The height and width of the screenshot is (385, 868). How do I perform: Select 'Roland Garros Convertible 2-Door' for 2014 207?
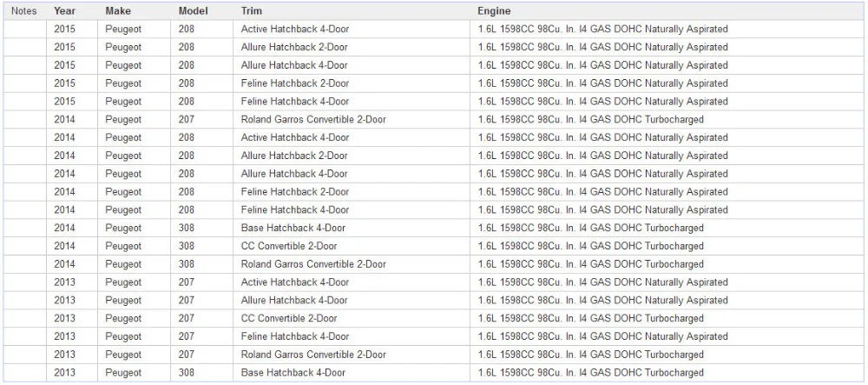pos(313,120)
